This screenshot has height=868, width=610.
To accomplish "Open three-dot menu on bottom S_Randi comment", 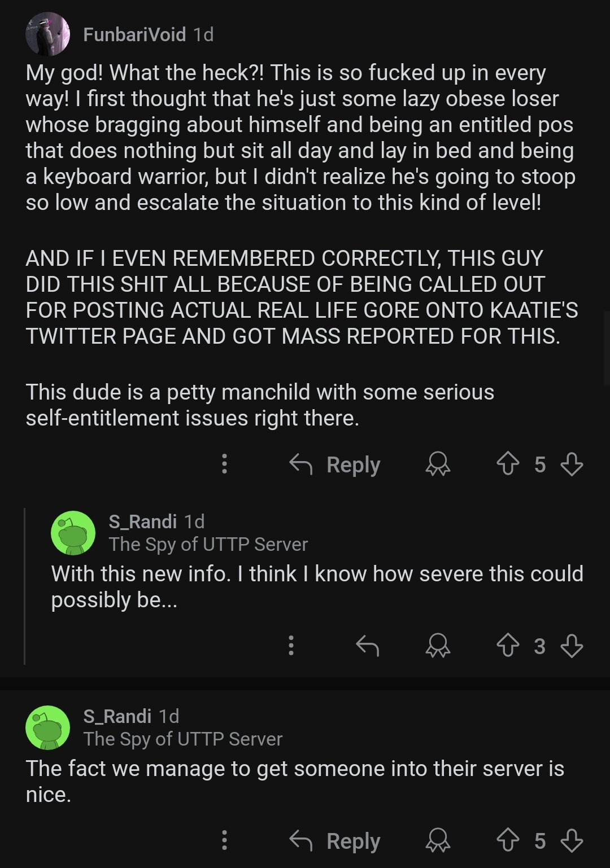I will click(x=224, y=840).
